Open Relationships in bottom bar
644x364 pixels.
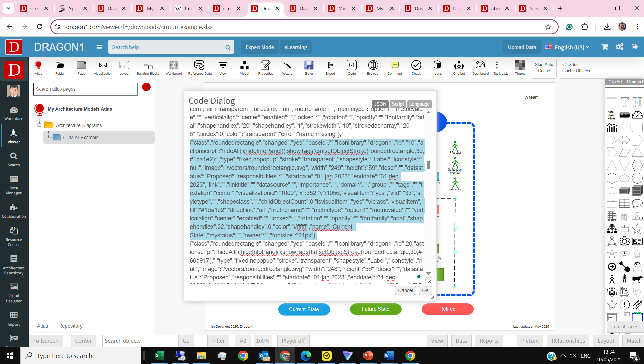tap(568, 341)
